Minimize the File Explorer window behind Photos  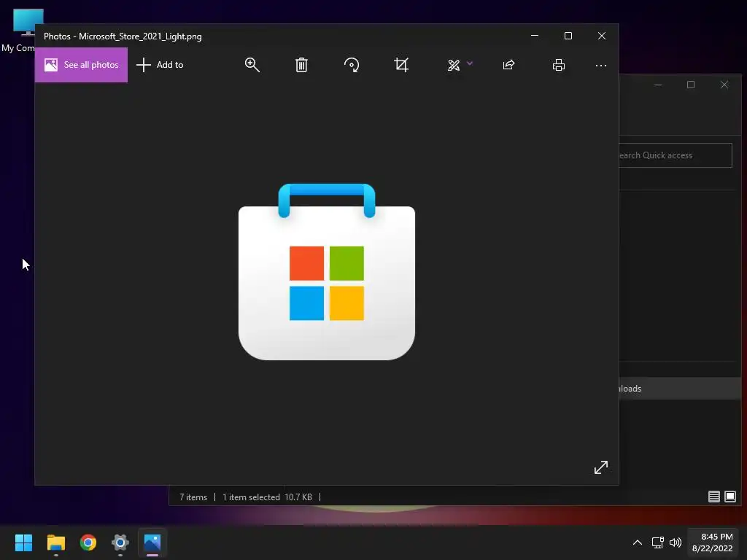coord(658,85)
